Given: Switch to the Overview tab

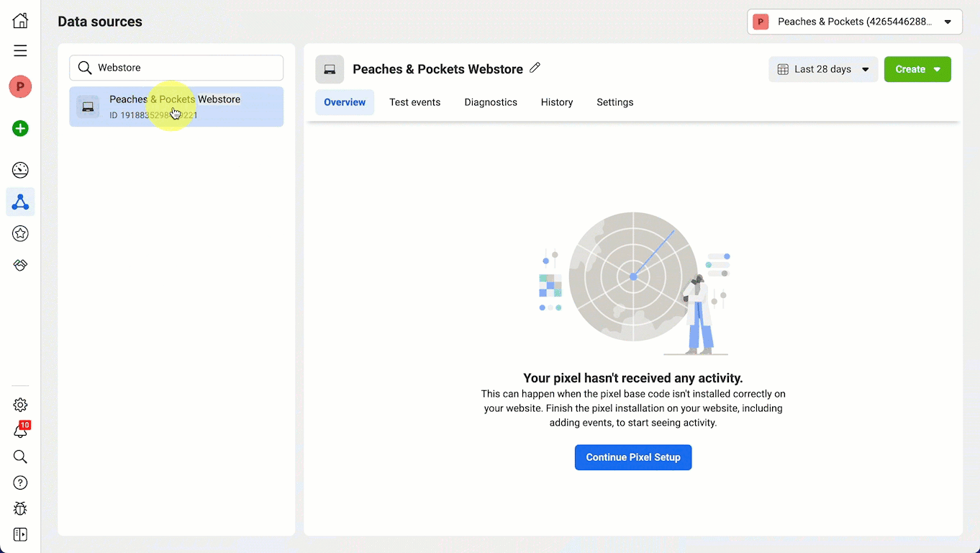Looking at the screenshot, I should (x=345, y=102).
